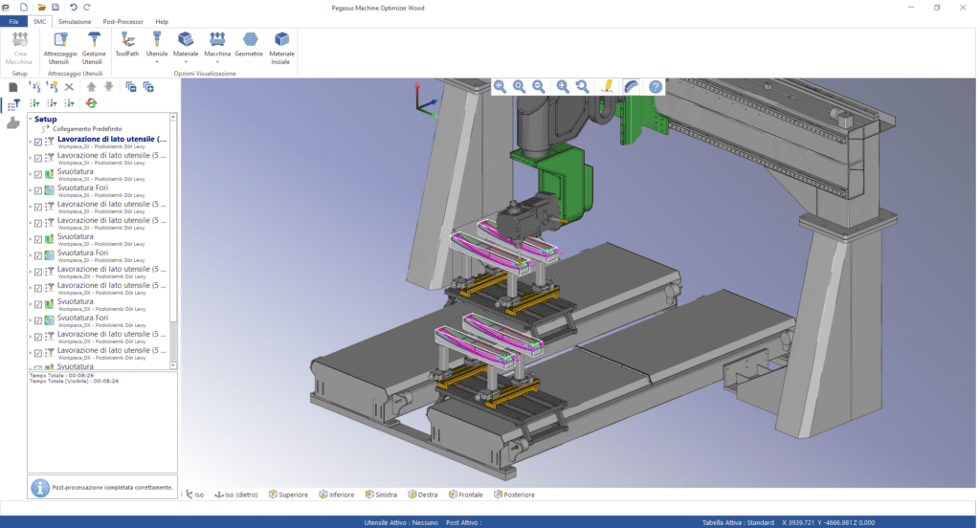Toggle ToolPath visualization in ribbon
This screenshot has height=528, width=980.
coord(127,44)
